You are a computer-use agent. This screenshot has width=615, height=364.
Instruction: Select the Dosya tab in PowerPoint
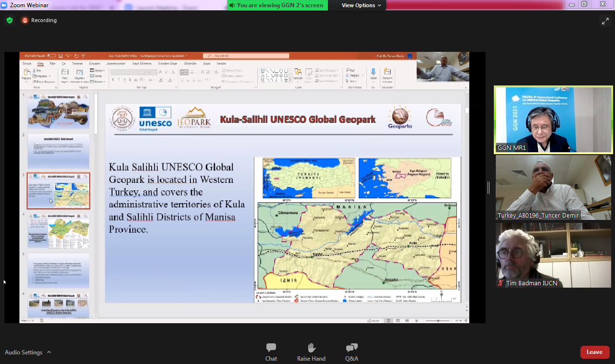click(27, 63)
